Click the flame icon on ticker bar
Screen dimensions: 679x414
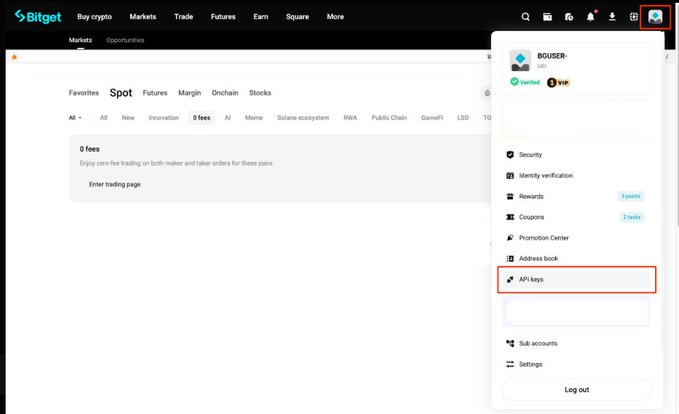click(x=14, y=57)
